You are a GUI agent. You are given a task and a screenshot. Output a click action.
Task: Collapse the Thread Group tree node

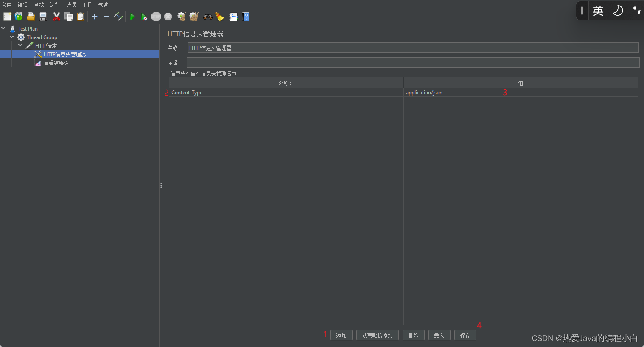pos(12,37)
